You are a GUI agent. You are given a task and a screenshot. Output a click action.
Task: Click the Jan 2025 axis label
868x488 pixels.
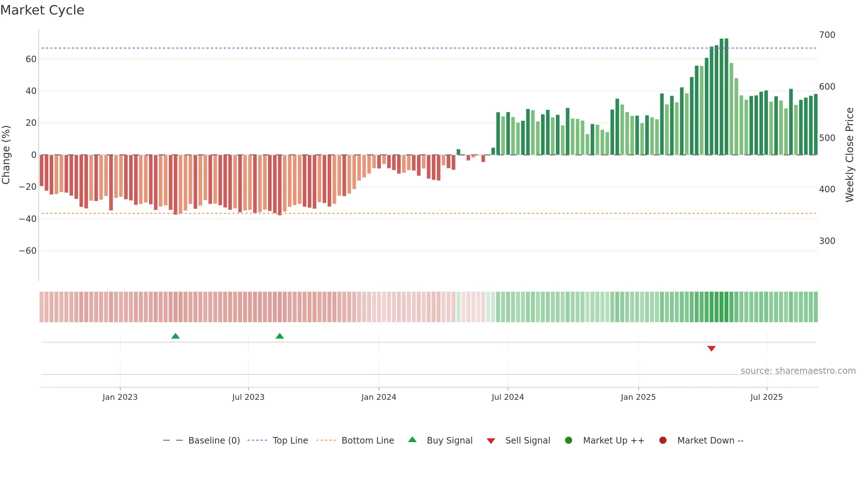click(x=638, y=397)
